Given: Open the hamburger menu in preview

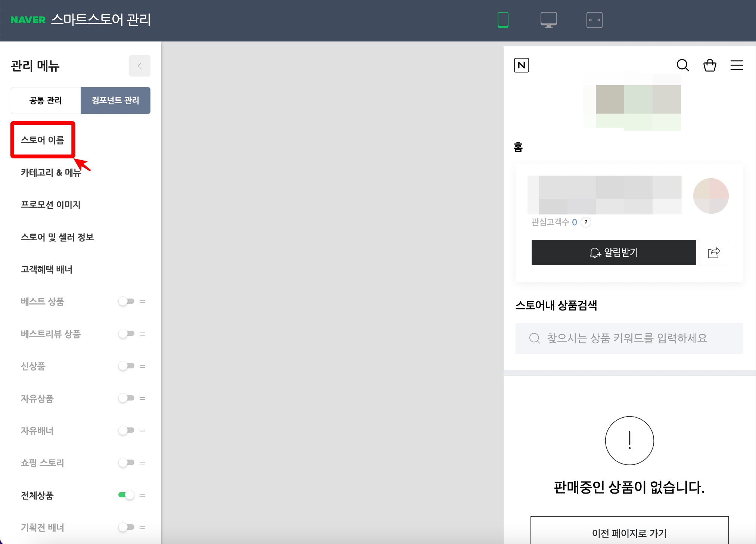Looking at the screenshot, I should click(736, 65).
